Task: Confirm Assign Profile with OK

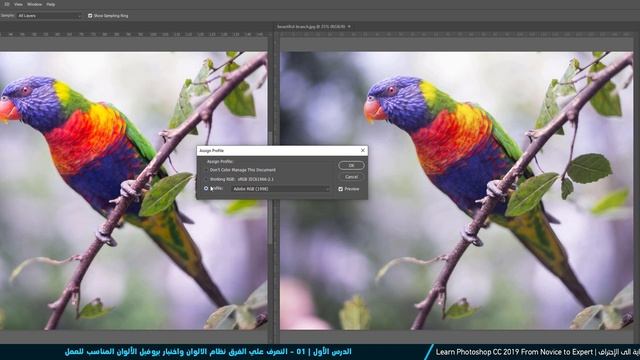Action: tap(351, 165)
